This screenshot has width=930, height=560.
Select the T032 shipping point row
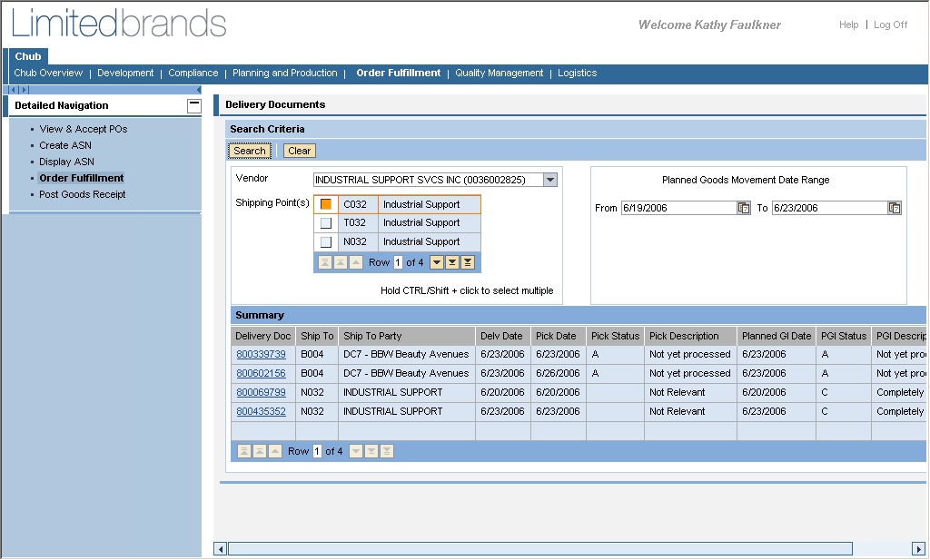[x=326, y=223]
